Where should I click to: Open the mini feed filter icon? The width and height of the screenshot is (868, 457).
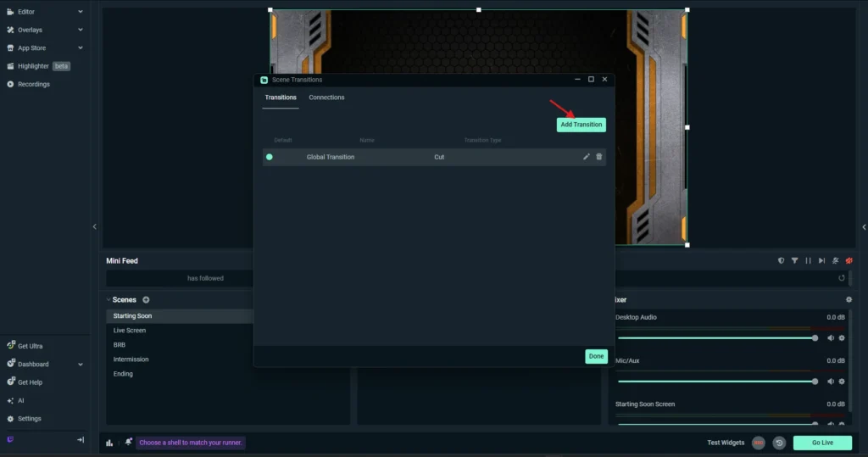click(x=794, y=261)
